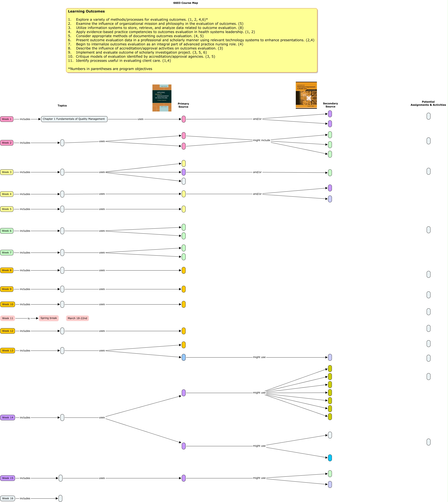Screen dimensions: 448x502
Task: Click the Week 1 pink node
Action: (x=7, y=119)
